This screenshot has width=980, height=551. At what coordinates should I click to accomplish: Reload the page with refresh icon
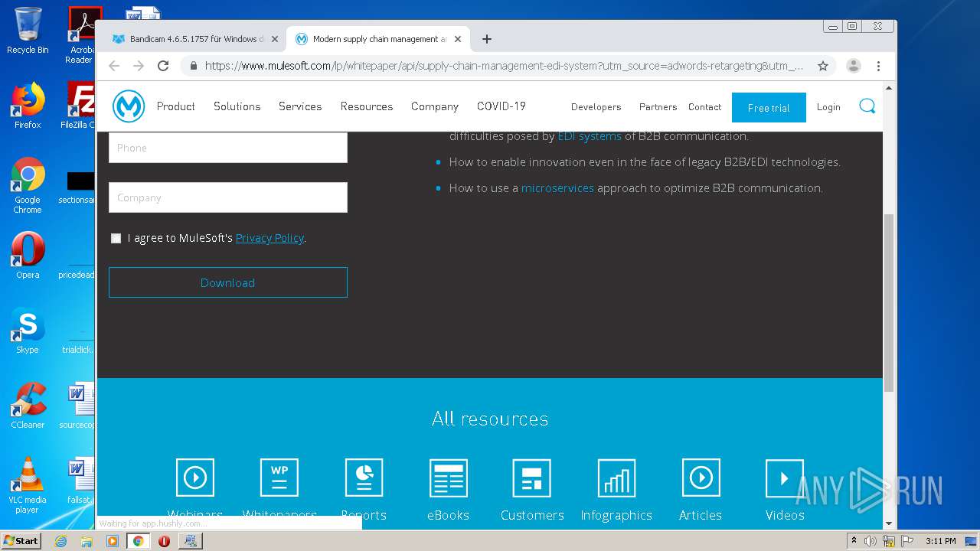(x=163, y=66)
